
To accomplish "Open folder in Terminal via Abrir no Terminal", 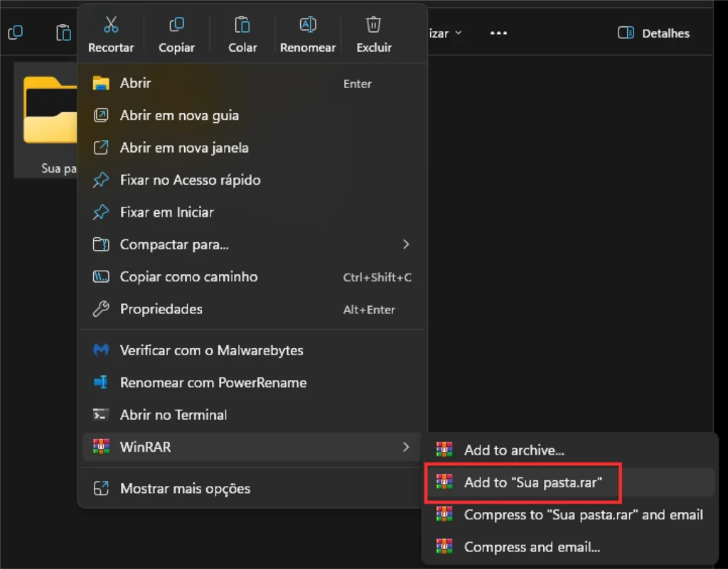I will click(173, 415).
